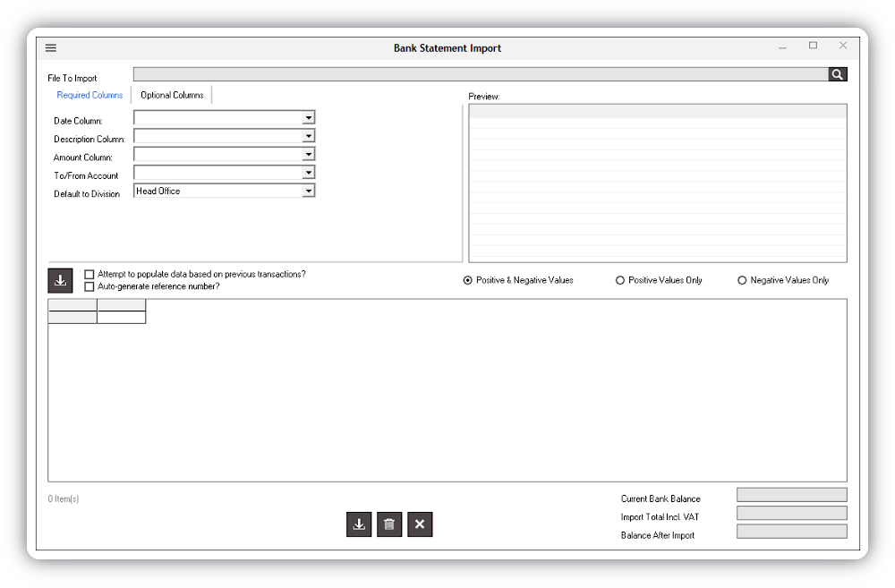Click the bottom download/import button left of trash
The image size is (895, 588).
(359, 524)
